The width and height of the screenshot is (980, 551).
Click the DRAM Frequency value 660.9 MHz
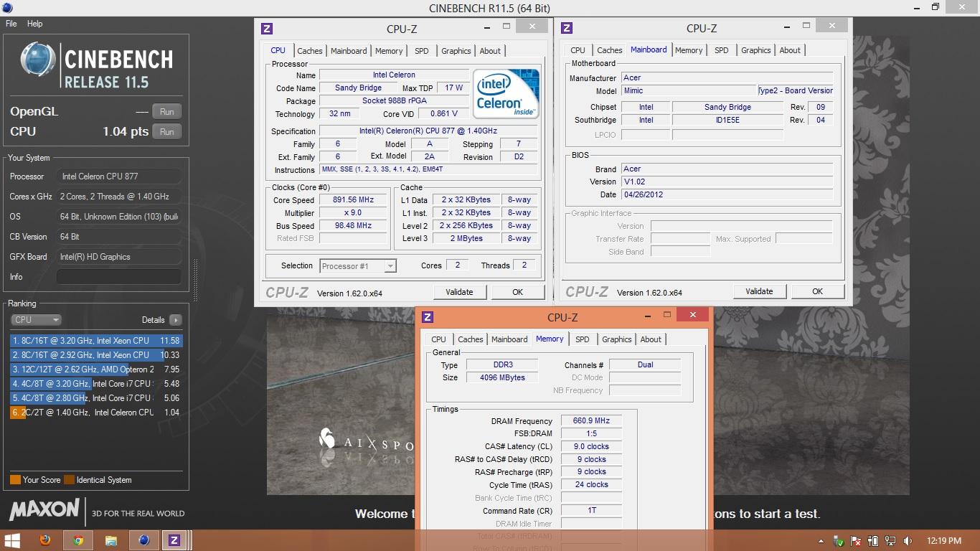pos(591,421)
